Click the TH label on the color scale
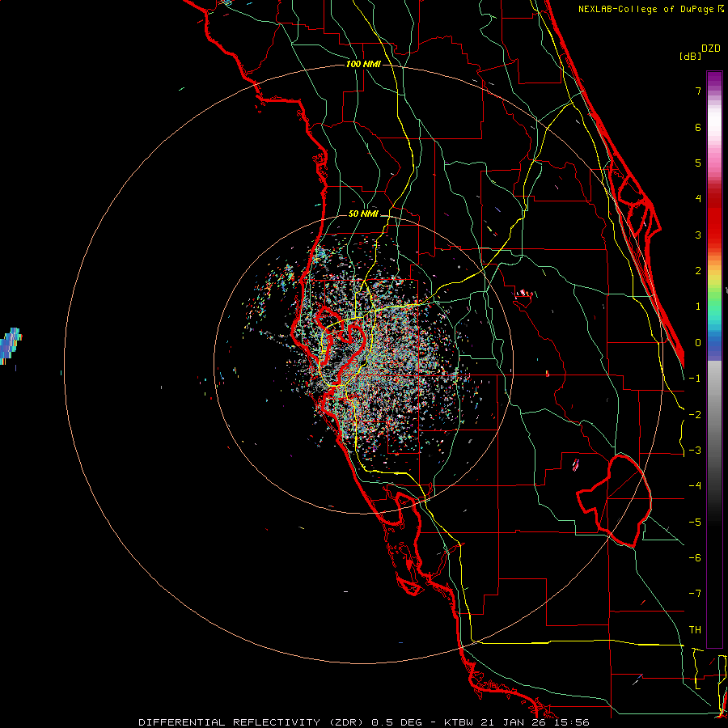728x728 pixels. point(695,630)
